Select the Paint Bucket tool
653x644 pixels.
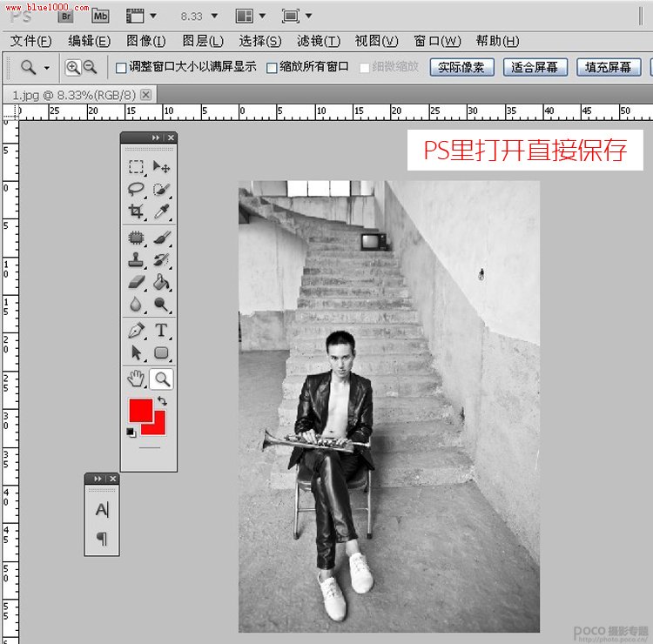point(162,283)
